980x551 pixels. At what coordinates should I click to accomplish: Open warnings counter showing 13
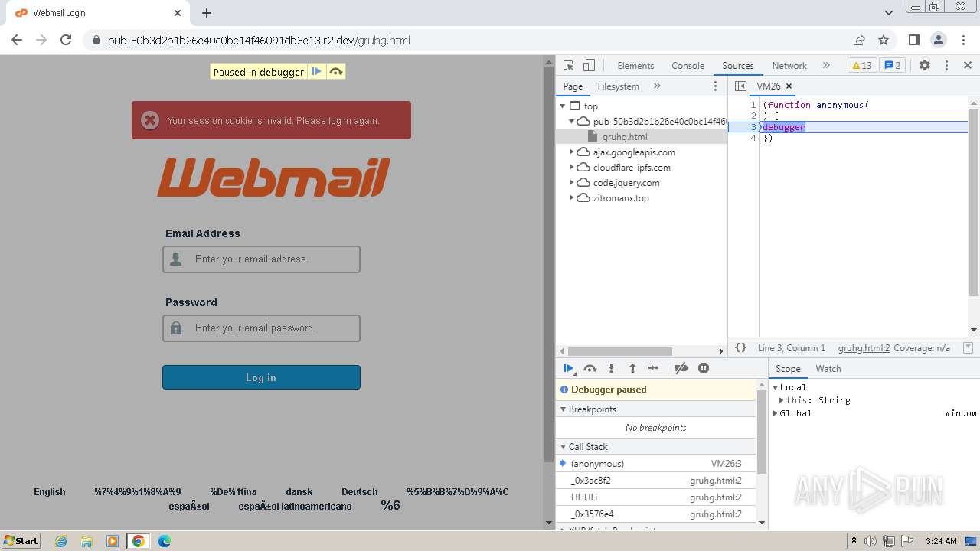tap(862, 66)
